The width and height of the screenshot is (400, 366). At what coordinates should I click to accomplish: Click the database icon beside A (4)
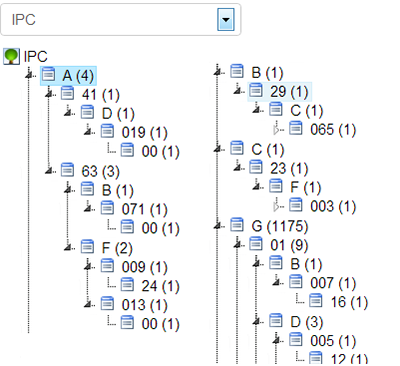[49, 74]
